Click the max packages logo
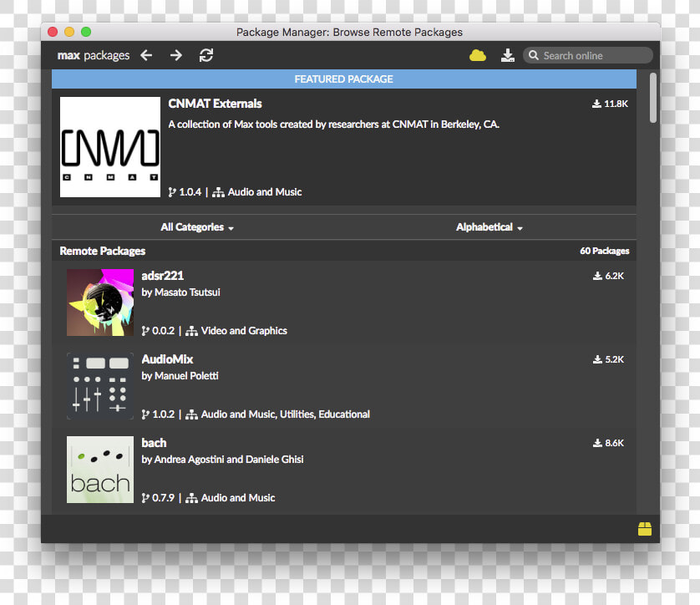This screenshot has height=605, width=700. pos(94,55)
